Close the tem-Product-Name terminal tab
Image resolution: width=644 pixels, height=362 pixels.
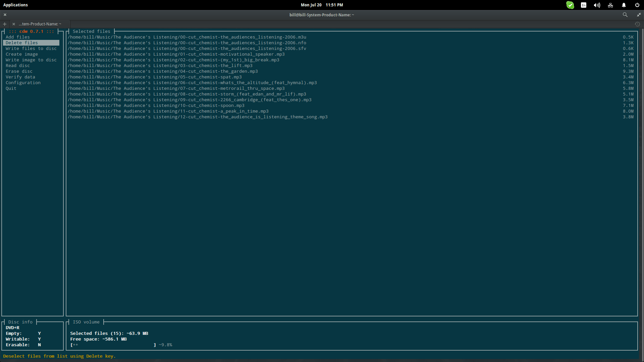(14, 24)
